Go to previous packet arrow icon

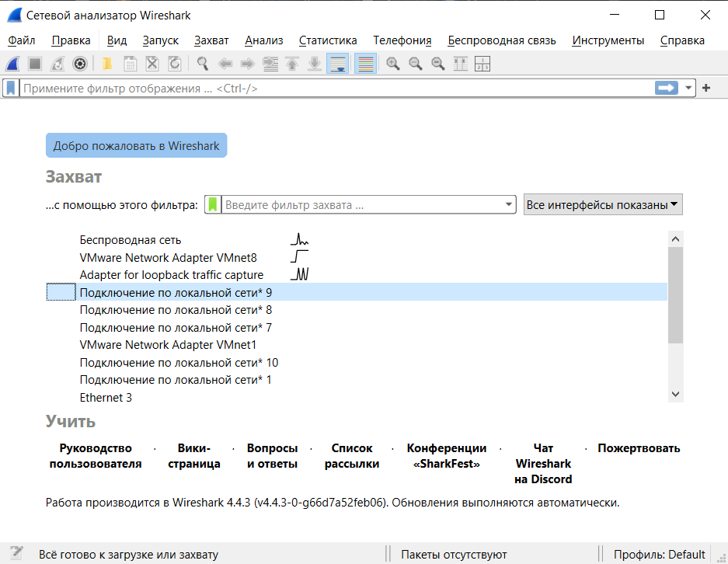click(x=225, y=64)
